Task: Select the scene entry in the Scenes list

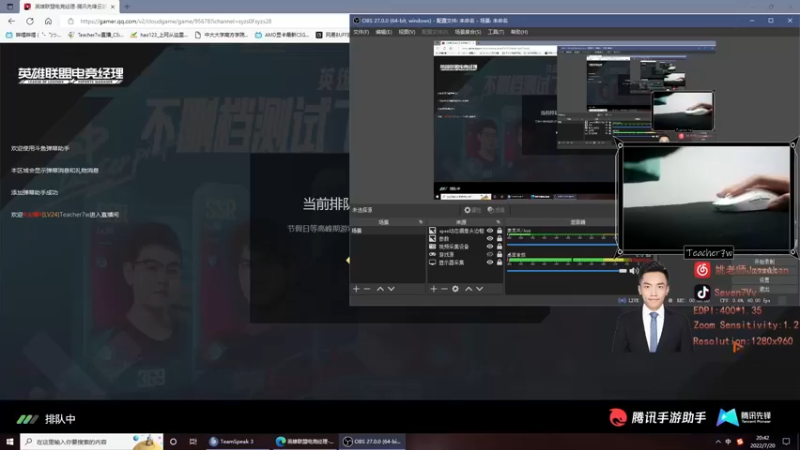Action: (x=387, y=231)
